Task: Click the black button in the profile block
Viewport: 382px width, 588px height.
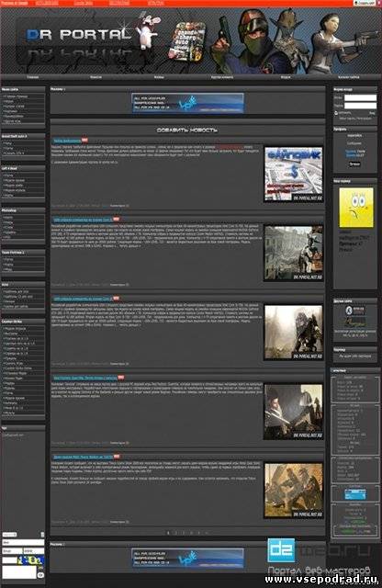Action: (354, 164)
